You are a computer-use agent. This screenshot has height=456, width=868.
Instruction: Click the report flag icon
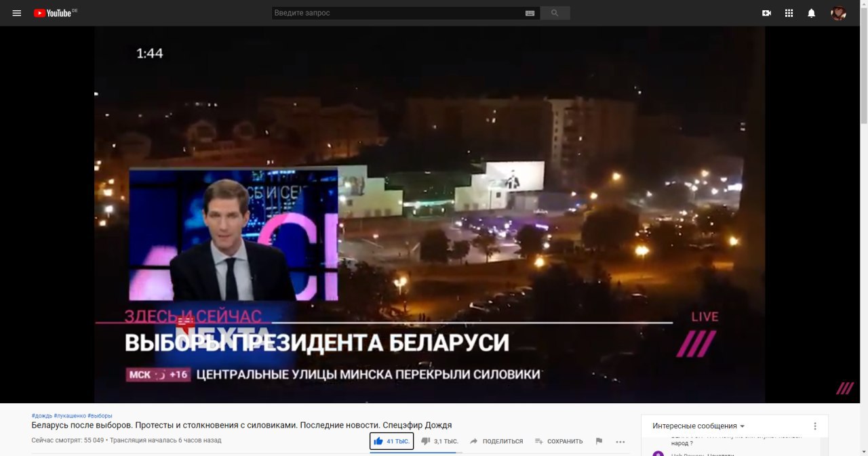point(599,441)
